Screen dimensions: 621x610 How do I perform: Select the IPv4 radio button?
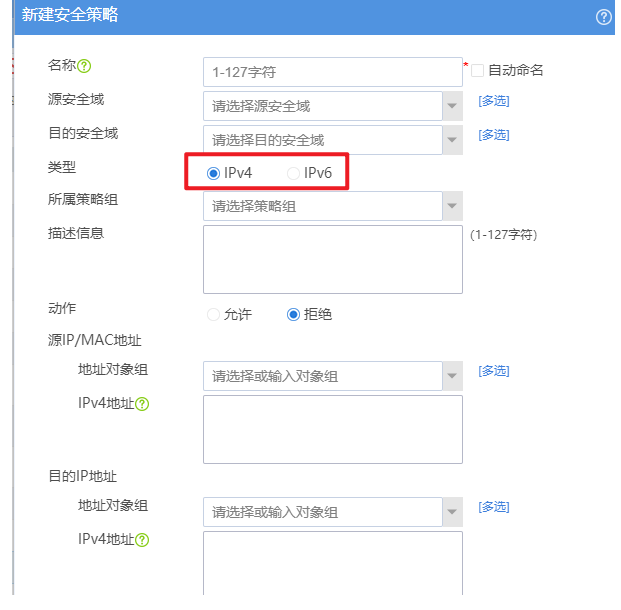(x=213, y=174)
